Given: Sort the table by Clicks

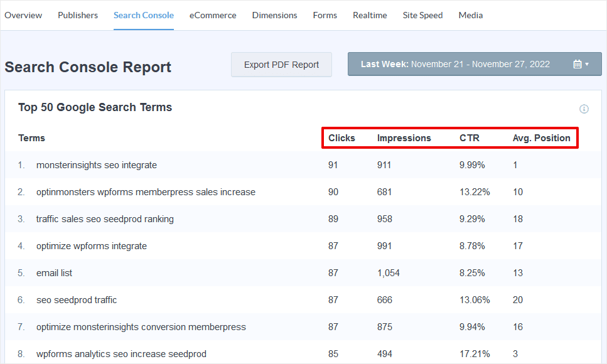Looking at the screenshot, I should coord(341,137).
